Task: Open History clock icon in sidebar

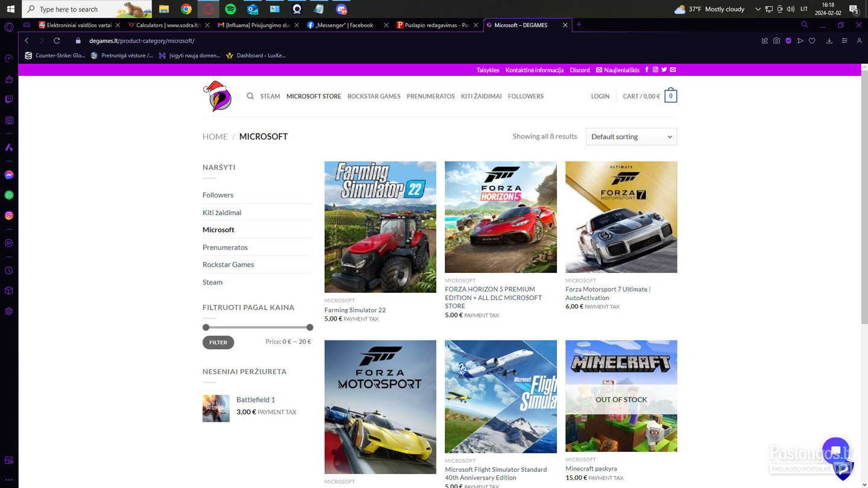Action: pos(8,271)
